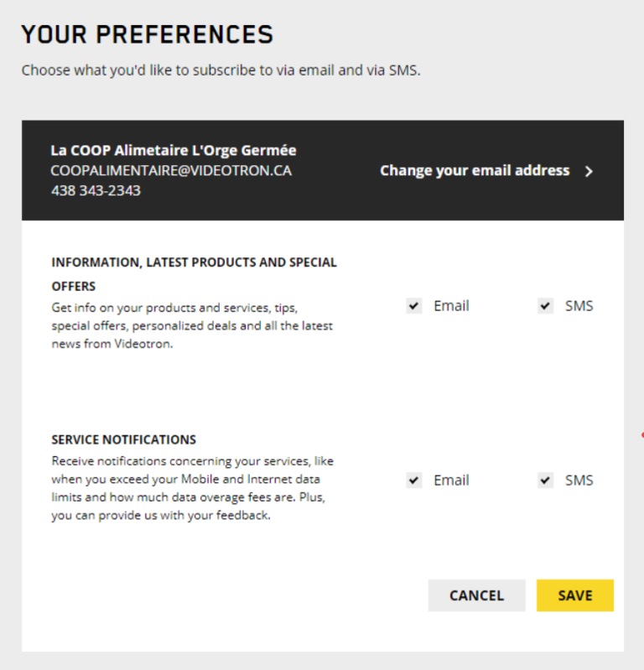Click the Email label beside Service Notifications
Viewport: 644px width, 670px height.
click(x=451, y=480)
